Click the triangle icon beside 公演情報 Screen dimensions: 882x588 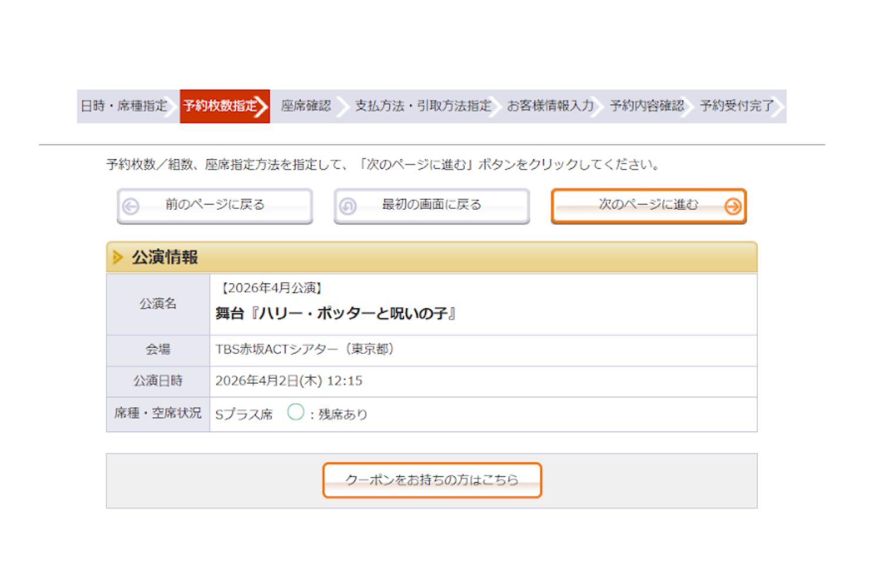118,258
